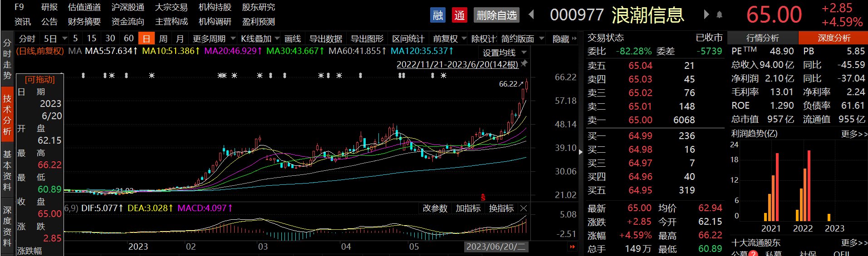Image resolution: width=868 pixels, height=256 pixels.
Task: Switch to the 行情分析 tab
Action: click(x=763, y=38)
